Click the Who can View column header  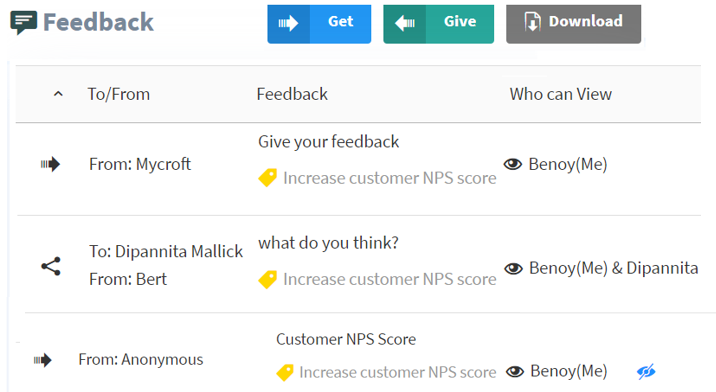[x=561, y=94]
